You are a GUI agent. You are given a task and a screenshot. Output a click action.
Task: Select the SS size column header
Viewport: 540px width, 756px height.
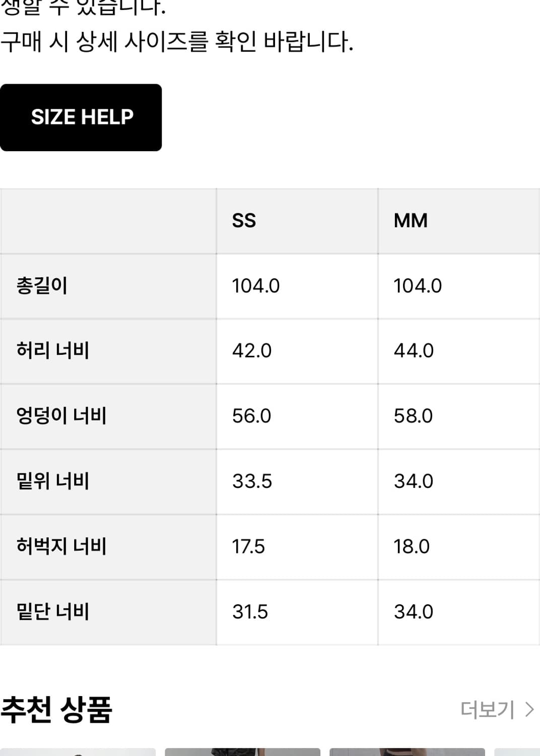(244, 221)
